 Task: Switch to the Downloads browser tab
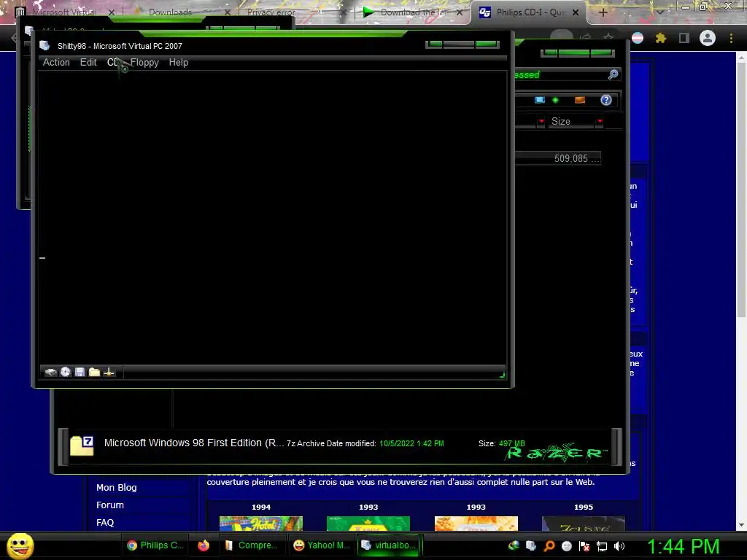tap(170, 12)
